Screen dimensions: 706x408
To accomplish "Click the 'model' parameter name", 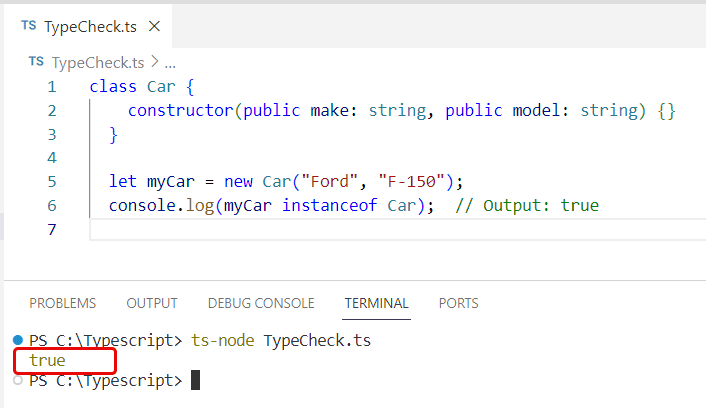I will coord(536,110).
